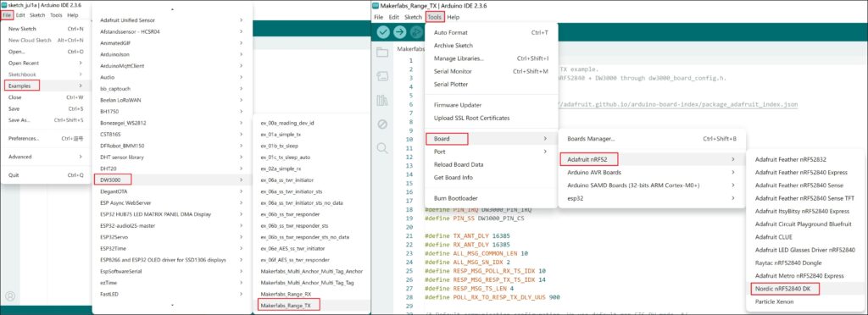Expand the Board submenu in Tools
The image size is (868, 315).
pyautogui.click(x=491, y=139)
